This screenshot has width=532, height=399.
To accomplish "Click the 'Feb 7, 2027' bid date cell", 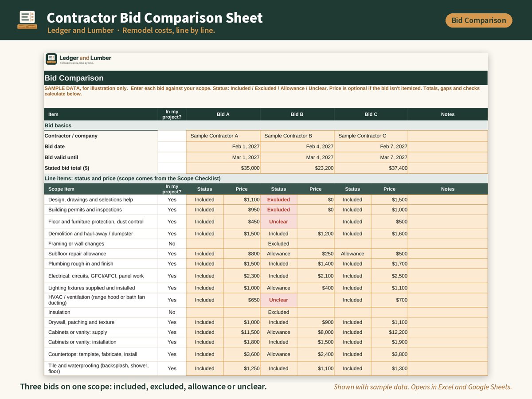I will 371,146.
